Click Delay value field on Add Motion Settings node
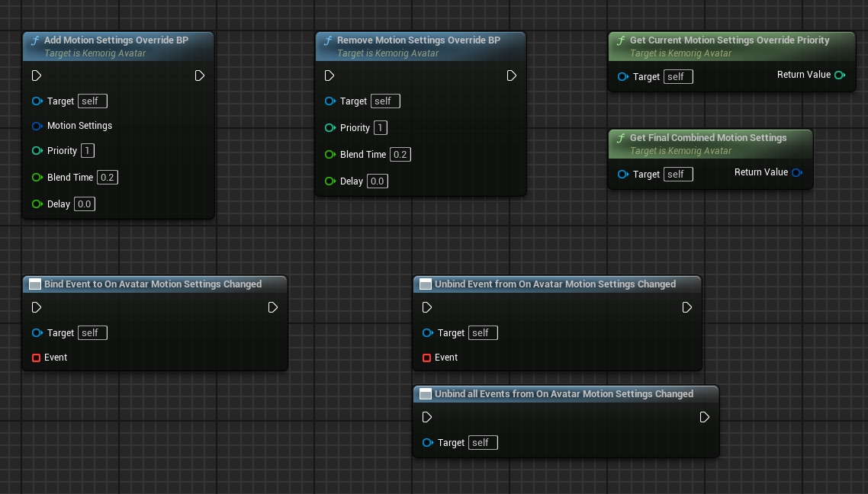Viewport: 868px width, 494px height. [x=85, y=204]
